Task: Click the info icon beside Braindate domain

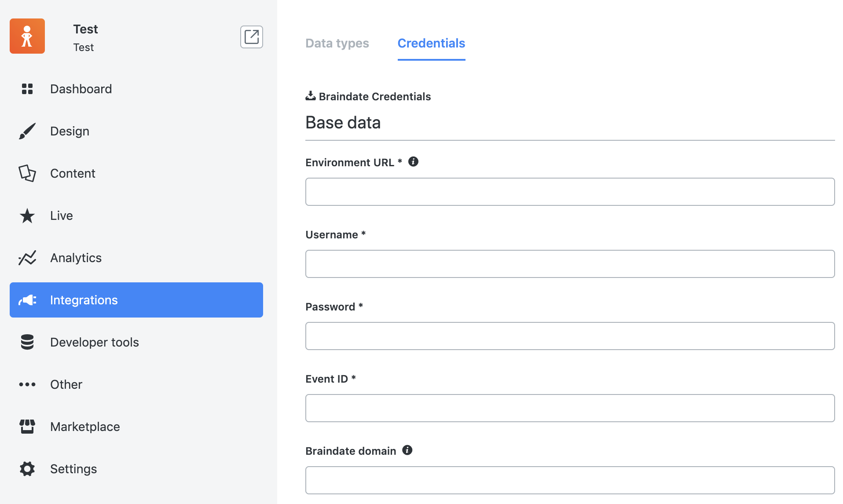Action: [x=407, y=450]
